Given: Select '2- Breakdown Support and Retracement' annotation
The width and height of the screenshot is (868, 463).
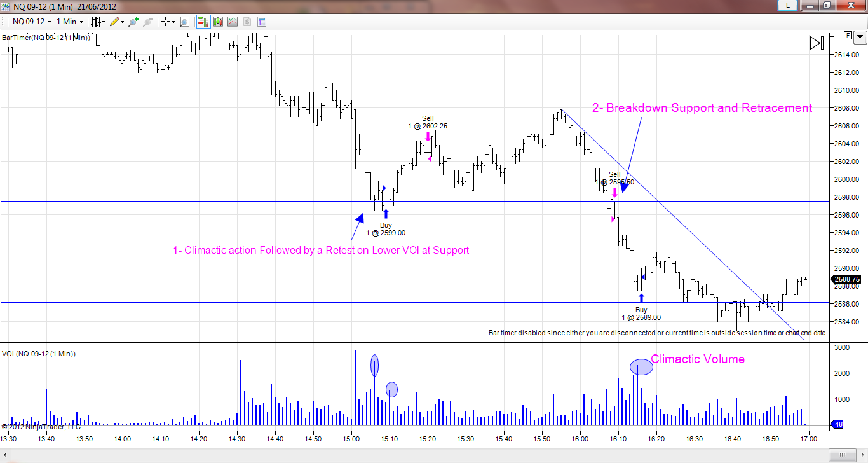Looking at the screenshot, I should pos(702,108).
